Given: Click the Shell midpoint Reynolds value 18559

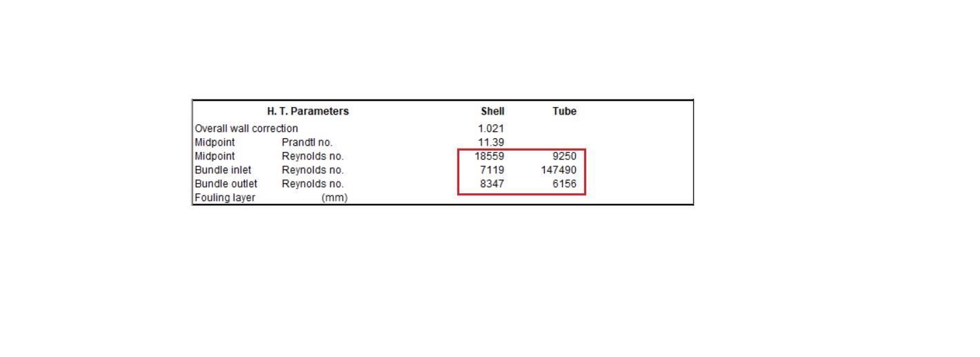Looking at the screenshot, I should click(490, 156).
